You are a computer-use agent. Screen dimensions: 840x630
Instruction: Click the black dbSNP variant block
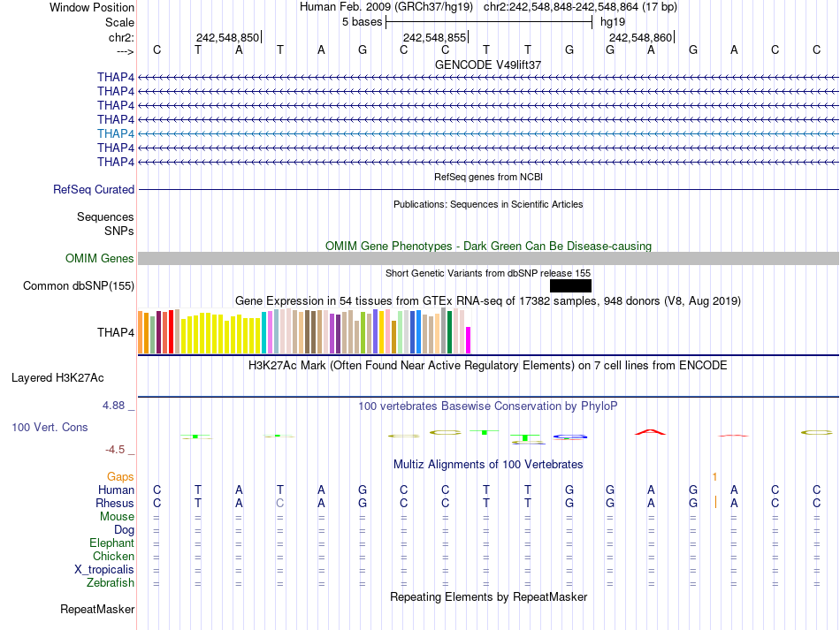point(570,285)
